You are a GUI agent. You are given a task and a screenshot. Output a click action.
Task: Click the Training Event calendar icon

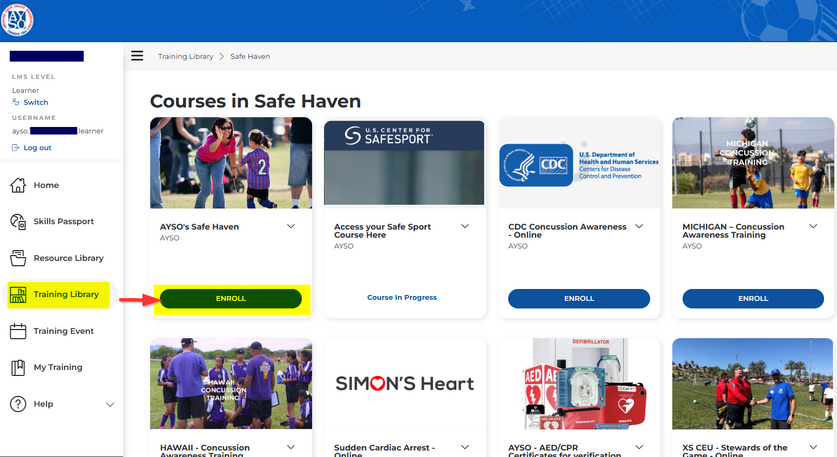(x=18, y=331)
